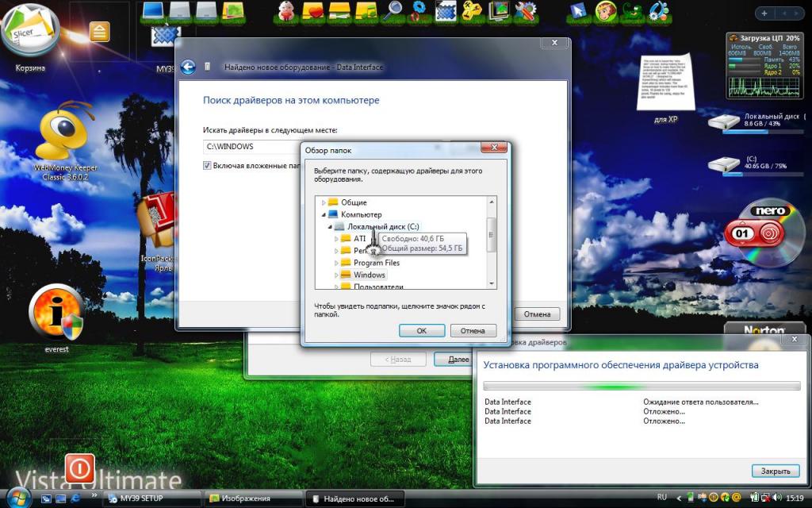This screenshot has width=812, height=508.
Task: Collapse the Компьютер tree node
Action: [324, 214]
